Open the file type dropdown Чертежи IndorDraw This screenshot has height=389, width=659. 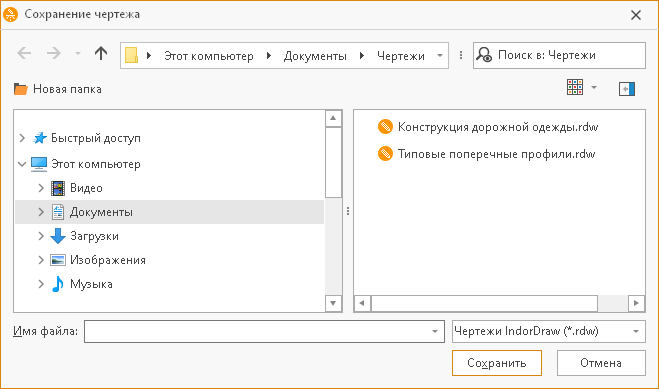(x=548, y=331)
